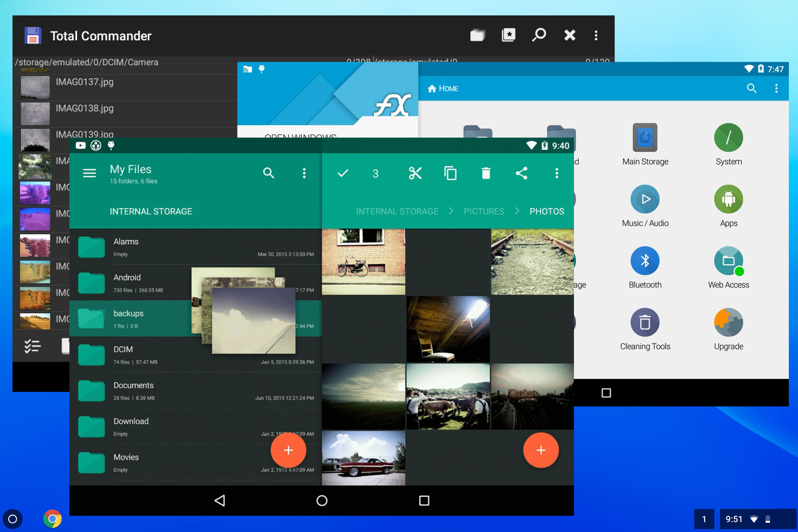The image size is (798, 532).
Task: Delete selected photos with the trash icon
Action: [486, 173]
